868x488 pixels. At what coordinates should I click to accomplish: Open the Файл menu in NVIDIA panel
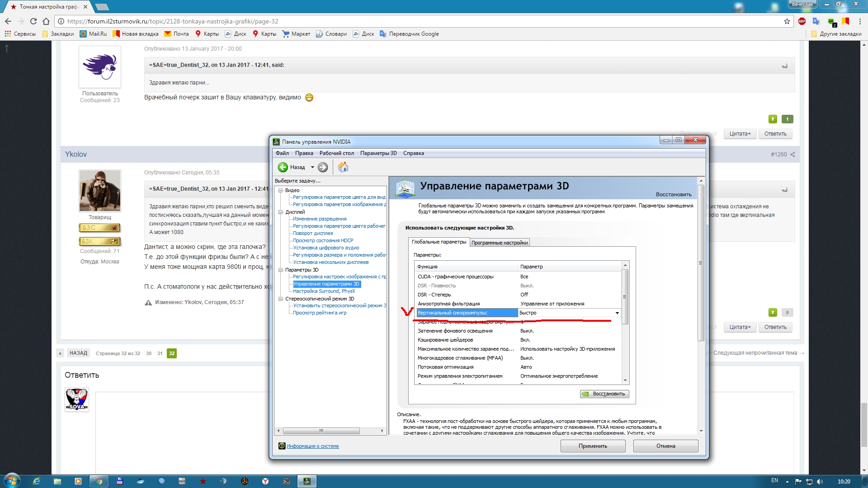[x=282, y=153]
